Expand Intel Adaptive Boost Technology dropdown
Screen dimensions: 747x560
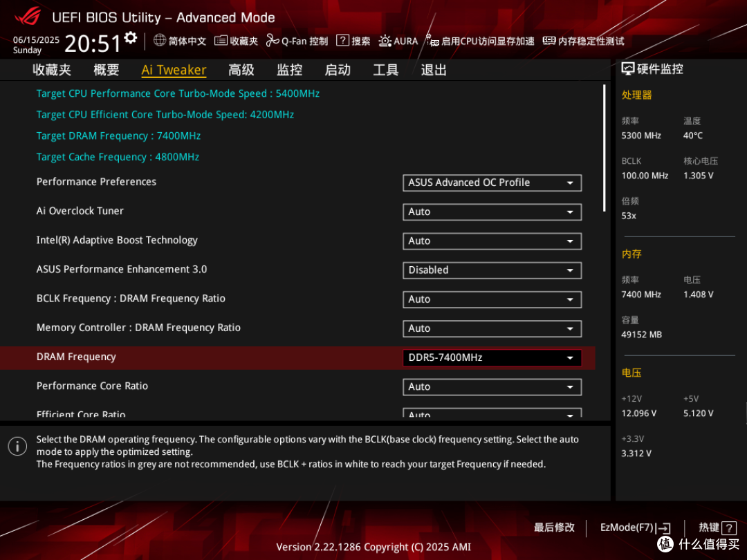(x=492, y=241)
